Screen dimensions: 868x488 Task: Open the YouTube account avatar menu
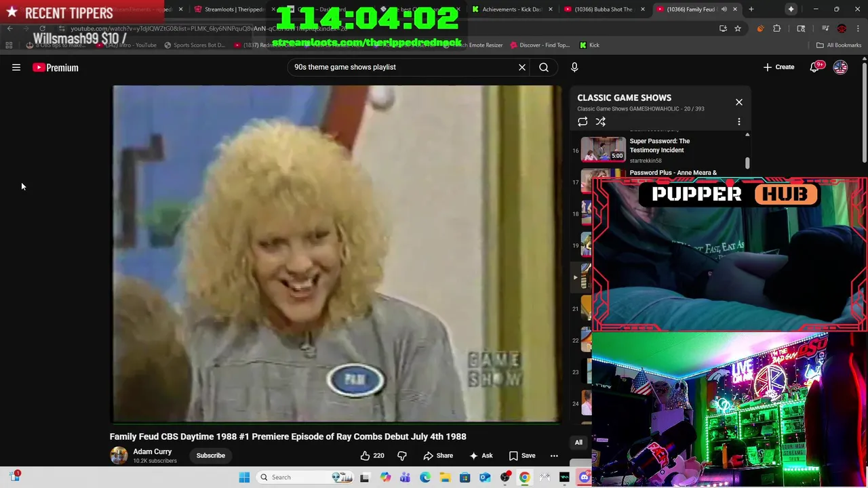coord(840,67)
